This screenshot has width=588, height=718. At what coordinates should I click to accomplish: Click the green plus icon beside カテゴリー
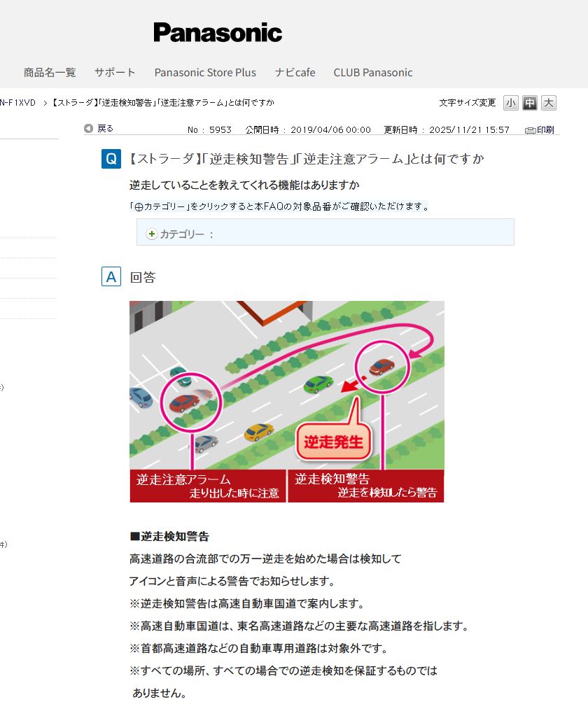151,234
